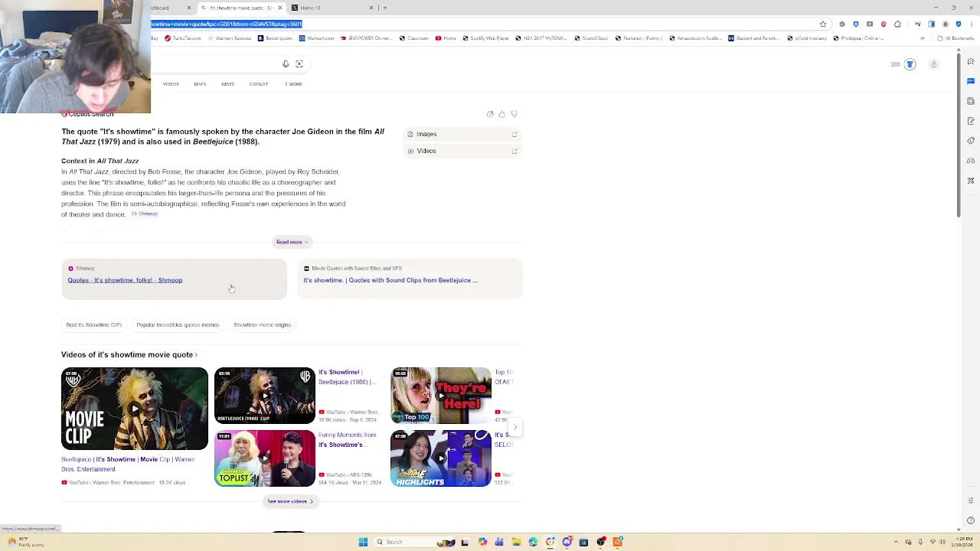
Task: Play the Highlights video thumbnail
Action: (441, 458)
